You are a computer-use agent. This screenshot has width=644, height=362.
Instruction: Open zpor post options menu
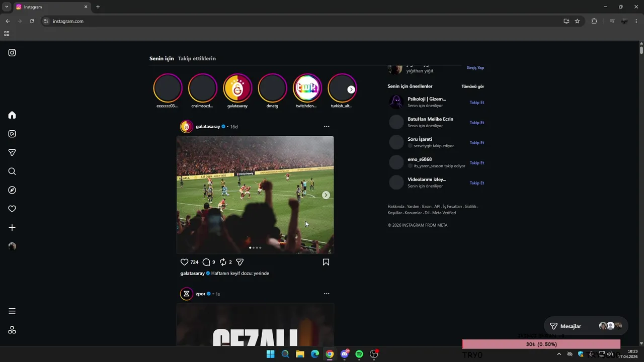327,294
